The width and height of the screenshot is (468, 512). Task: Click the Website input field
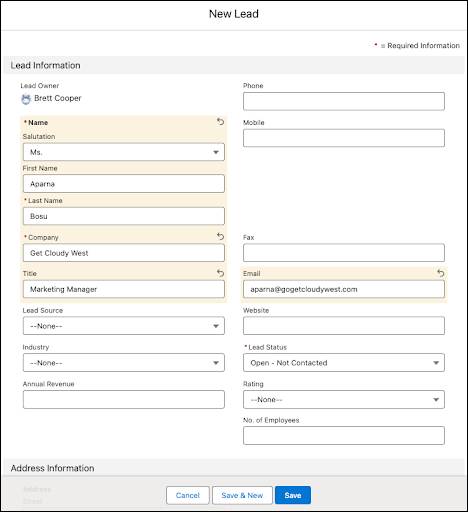click(x=344, y=326)
